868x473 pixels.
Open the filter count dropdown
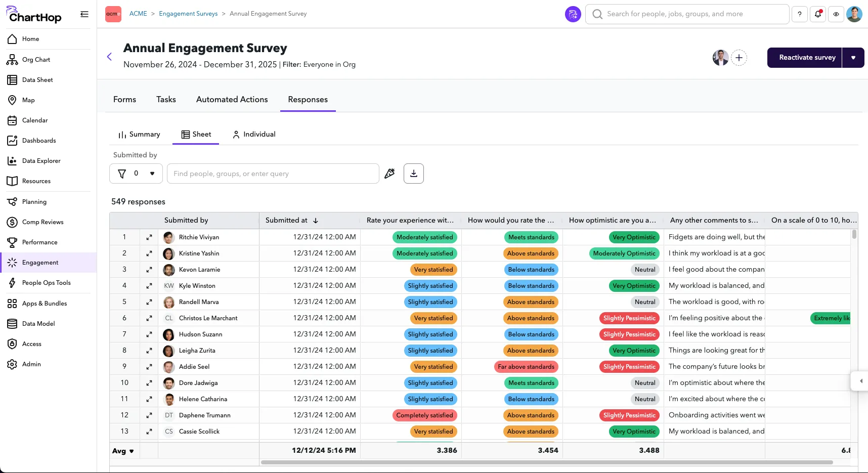click(x=136, y=174)
